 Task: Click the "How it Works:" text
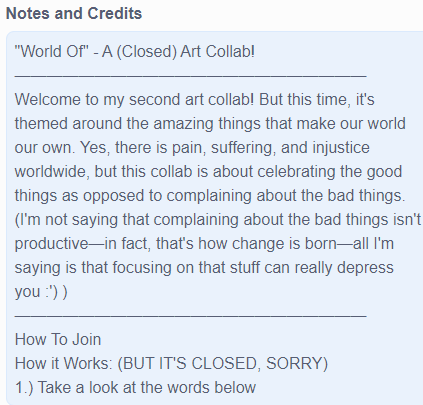(x=64, y=364)
